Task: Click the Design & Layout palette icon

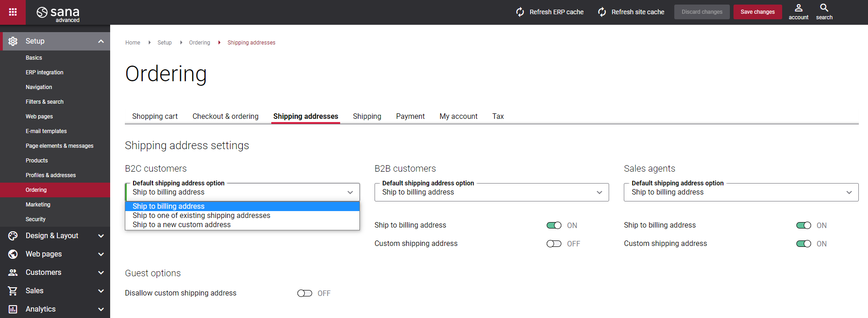Action: [13, 236]
